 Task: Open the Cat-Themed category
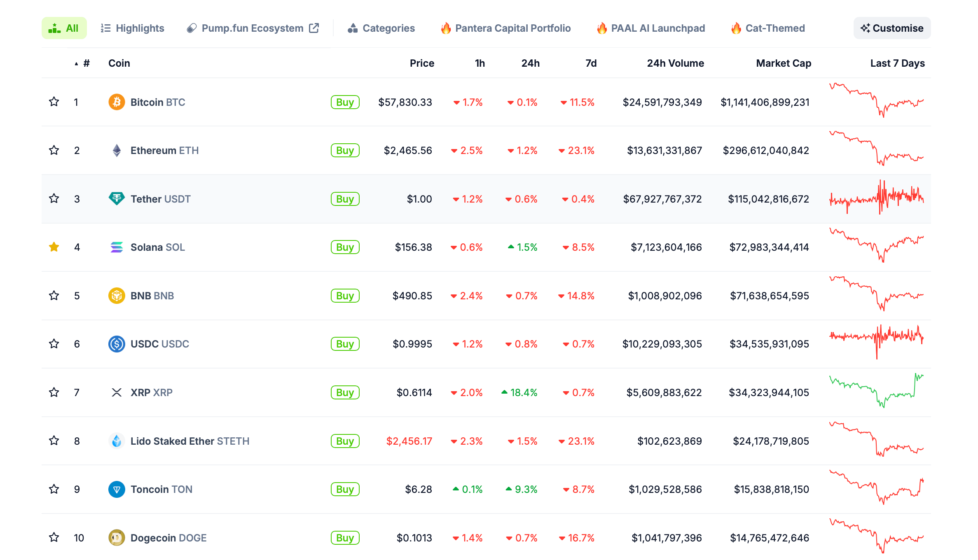[768, 28]
